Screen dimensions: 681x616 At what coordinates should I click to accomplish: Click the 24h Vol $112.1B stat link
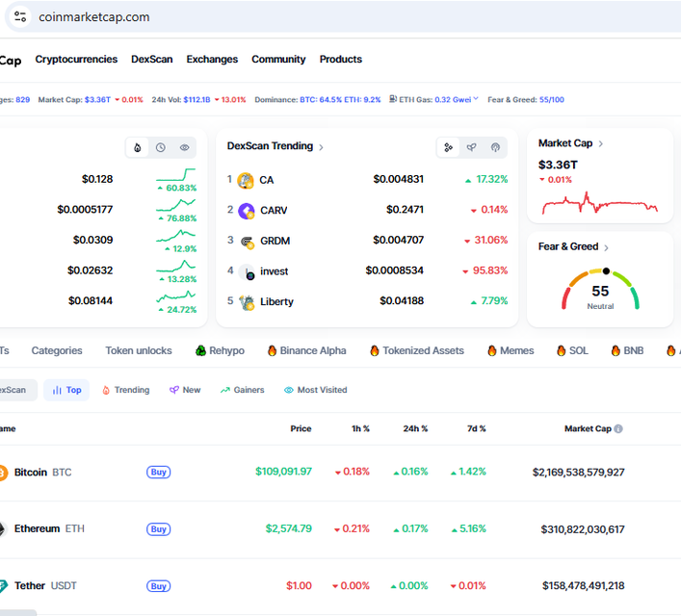click(x=198, y=100)
